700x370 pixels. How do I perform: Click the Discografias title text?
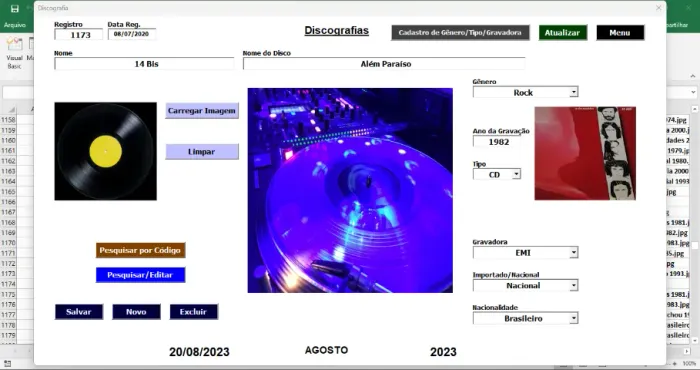tap(337, 30)
